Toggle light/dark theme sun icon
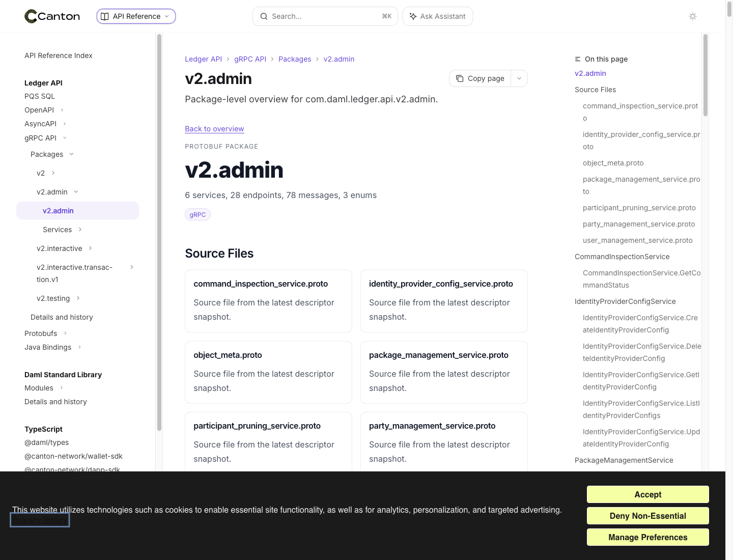The height and width of the screenshot is (560, 733). click(x=693, y=16)
